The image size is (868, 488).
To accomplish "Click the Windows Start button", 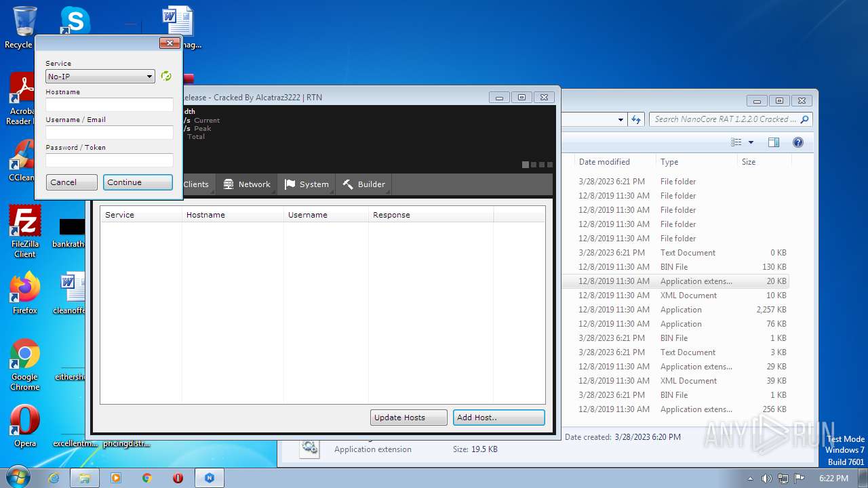I will point(18,478).
